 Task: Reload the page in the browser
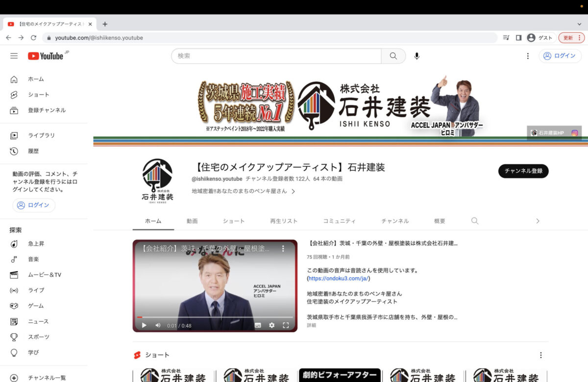(x=33, y=38)
